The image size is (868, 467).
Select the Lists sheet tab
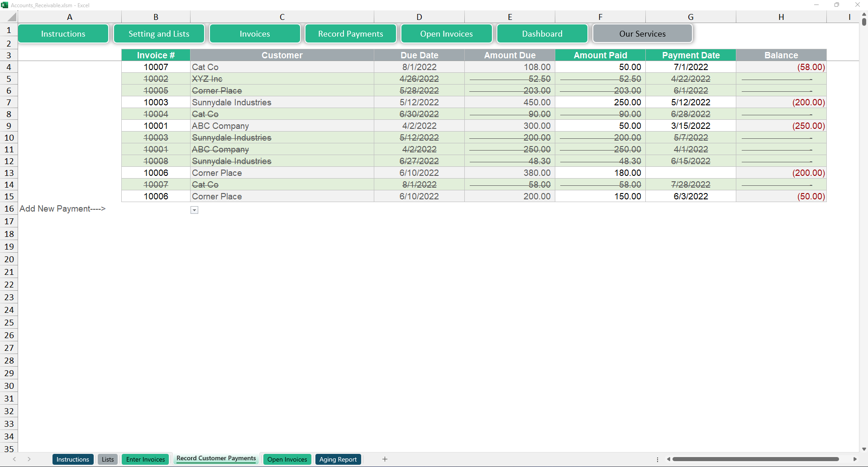108,459
